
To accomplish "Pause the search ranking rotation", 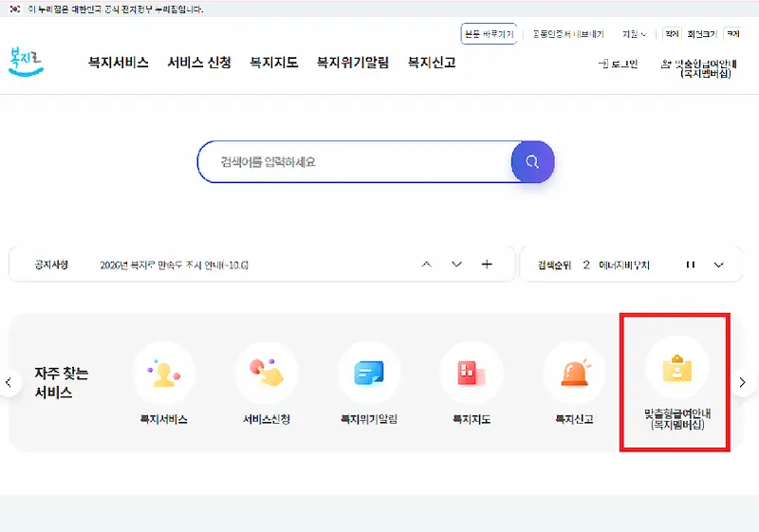I will [691, 265].
